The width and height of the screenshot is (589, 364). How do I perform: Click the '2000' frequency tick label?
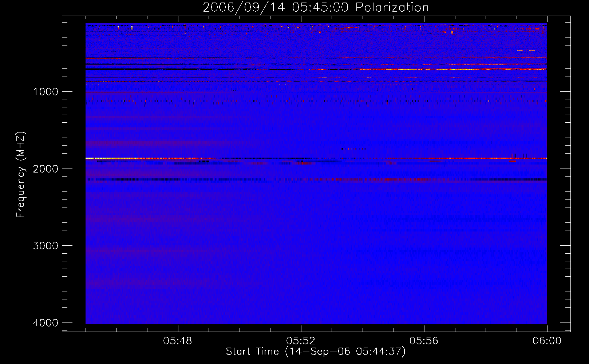point(46,169)
